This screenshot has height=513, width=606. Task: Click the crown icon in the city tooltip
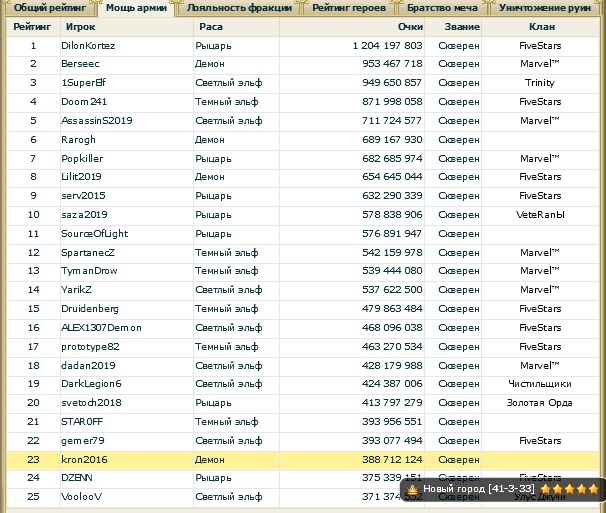point(411,489)
